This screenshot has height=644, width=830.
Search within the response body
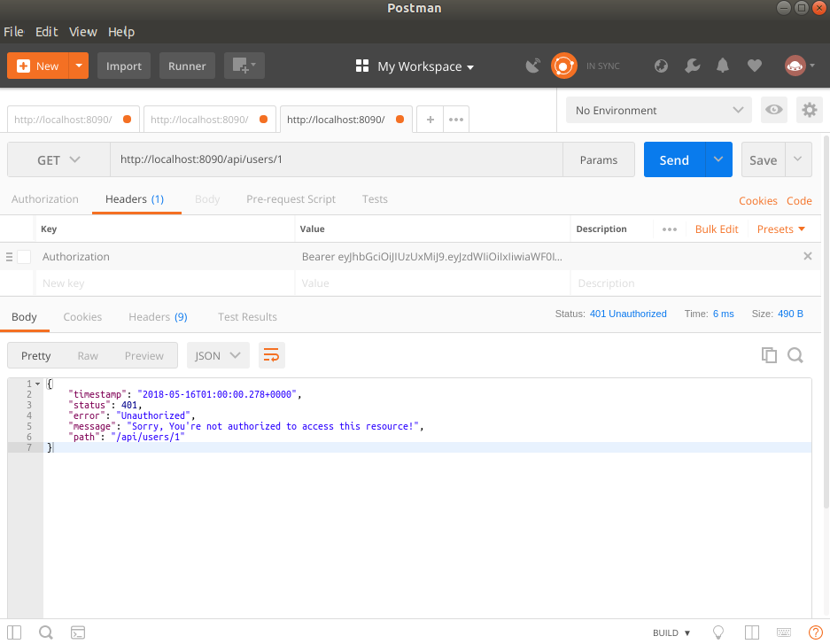pyautogui.click(x=795, y=355)
